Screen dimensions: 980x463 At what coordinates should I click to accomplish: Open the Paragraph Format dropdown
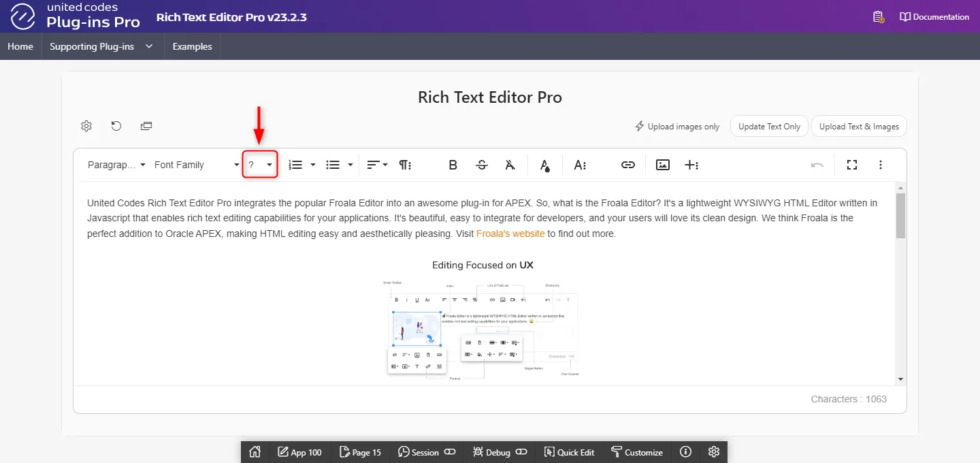pyautogui.click(x=116, y=165)
